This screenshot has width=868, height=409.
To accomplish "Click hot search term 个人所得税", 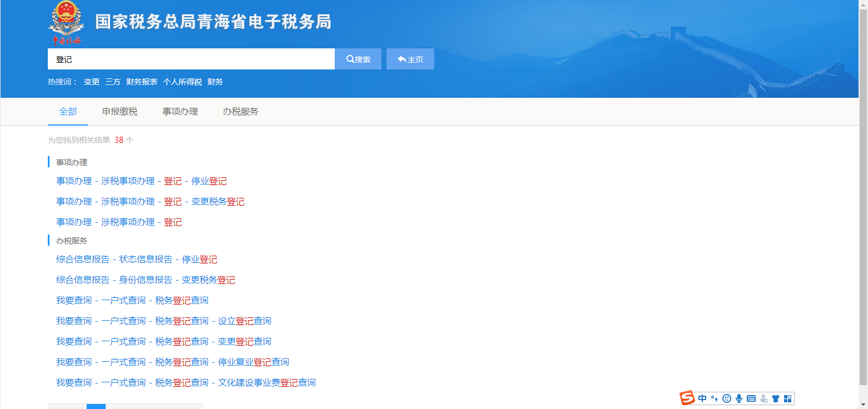I will 182,82.
